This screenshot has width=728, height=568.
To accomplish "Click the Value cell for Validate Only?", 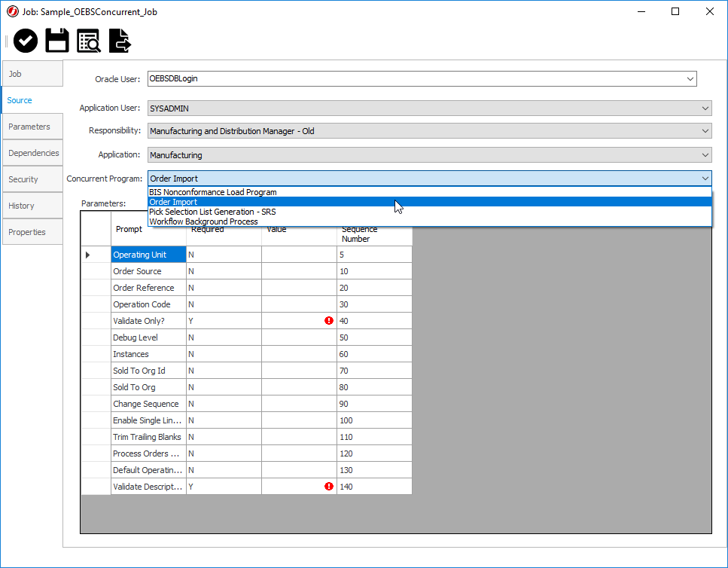I will [299, 321].
